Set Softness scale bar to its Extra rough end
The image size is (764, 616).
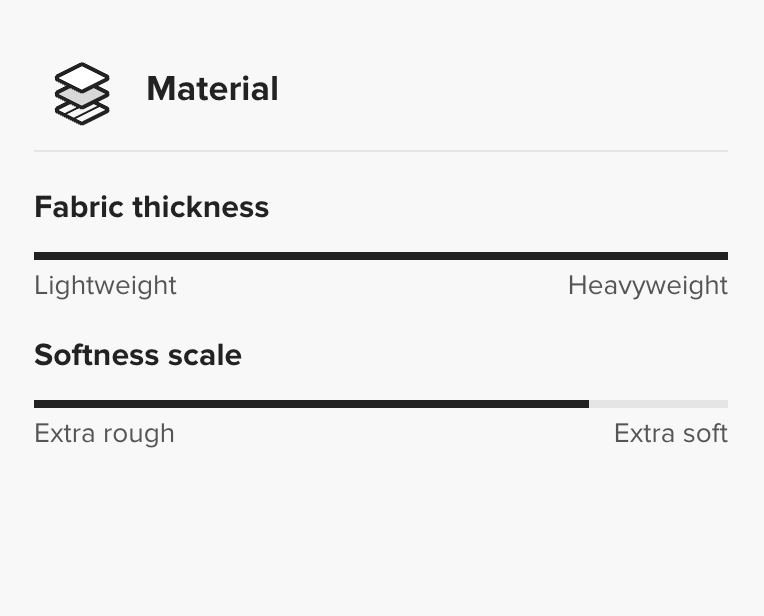pos(37,404)
